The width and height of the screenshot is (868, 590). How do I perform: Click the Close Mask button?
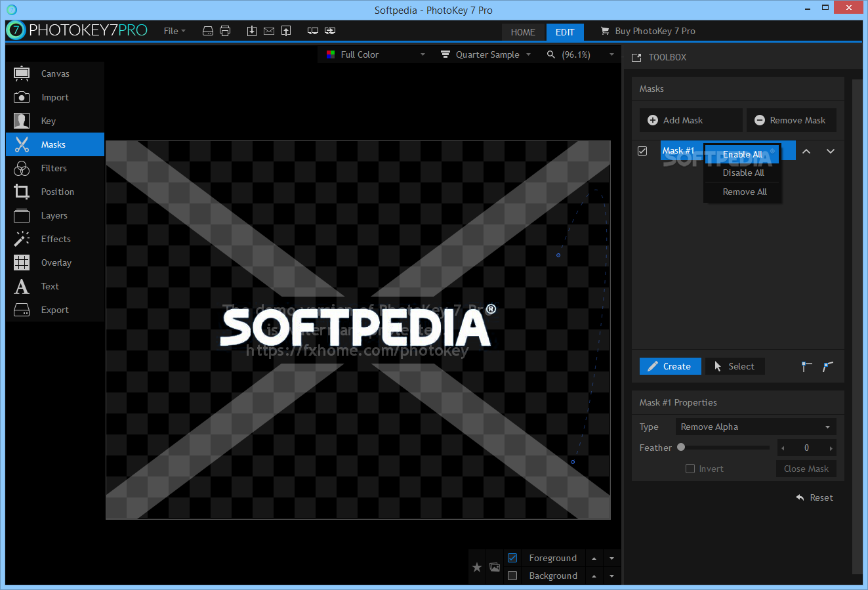806,469
